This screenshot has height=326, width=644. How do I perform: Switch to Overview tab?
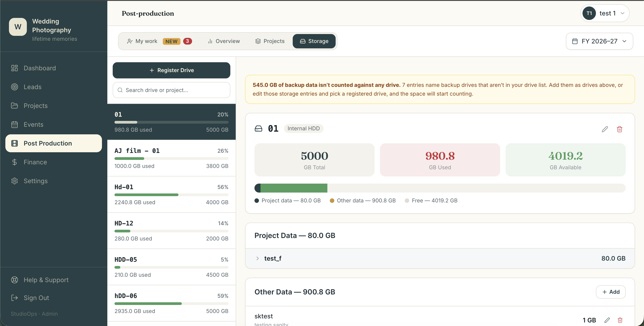pos(224,41)
